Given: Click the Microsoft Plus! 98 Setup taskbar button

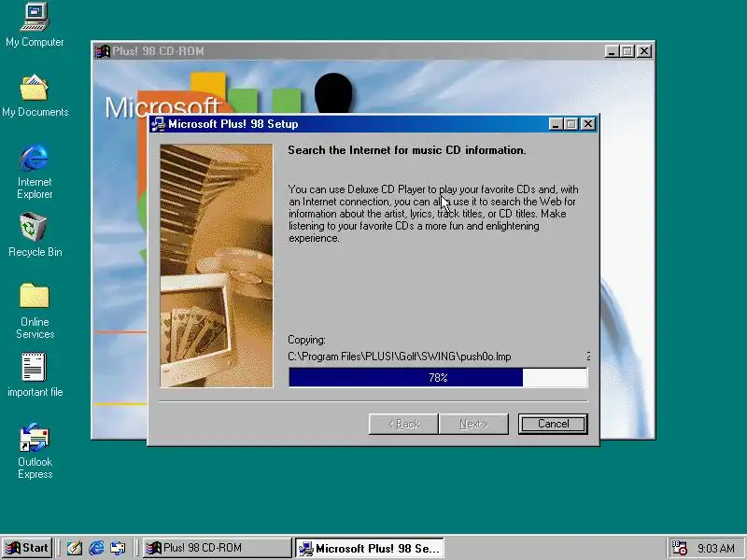Looking at the screenshot, I should click(370, 548).
